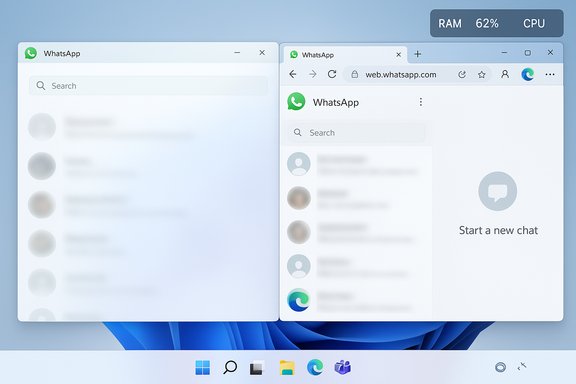
Task: Click the round system tray icon
Action: point(500,367)
